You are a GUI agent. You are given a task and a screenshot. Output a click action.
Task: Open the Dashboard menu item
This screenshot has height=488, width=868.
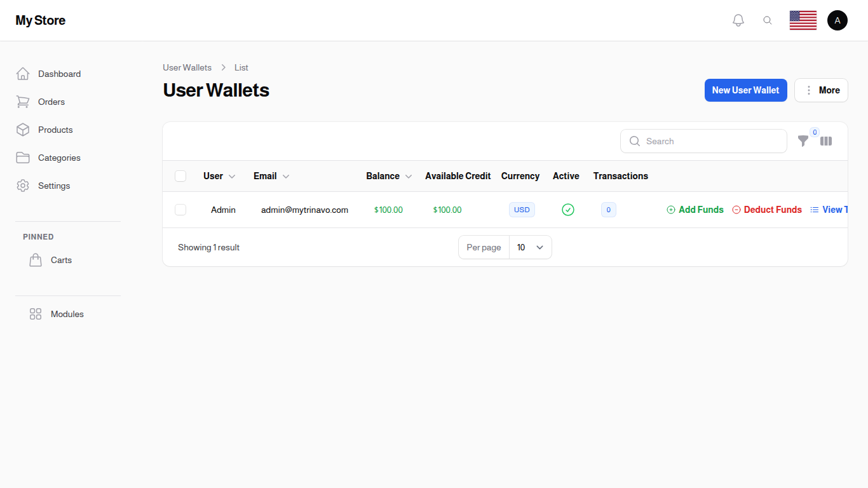[x=59, y=74]
